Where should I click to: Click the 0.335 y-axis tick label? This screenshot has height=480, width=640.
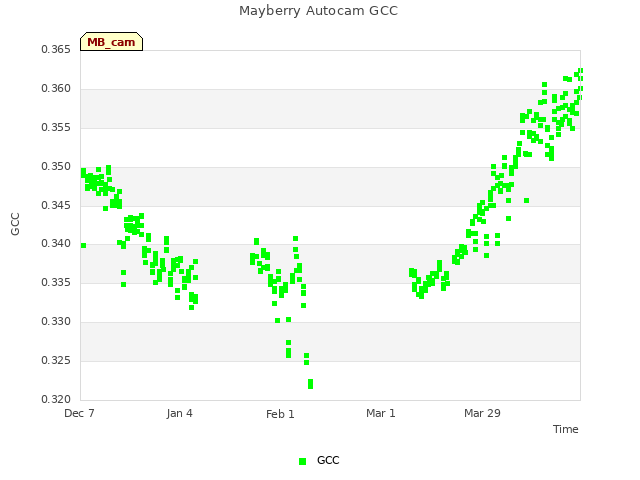(56, 282)
